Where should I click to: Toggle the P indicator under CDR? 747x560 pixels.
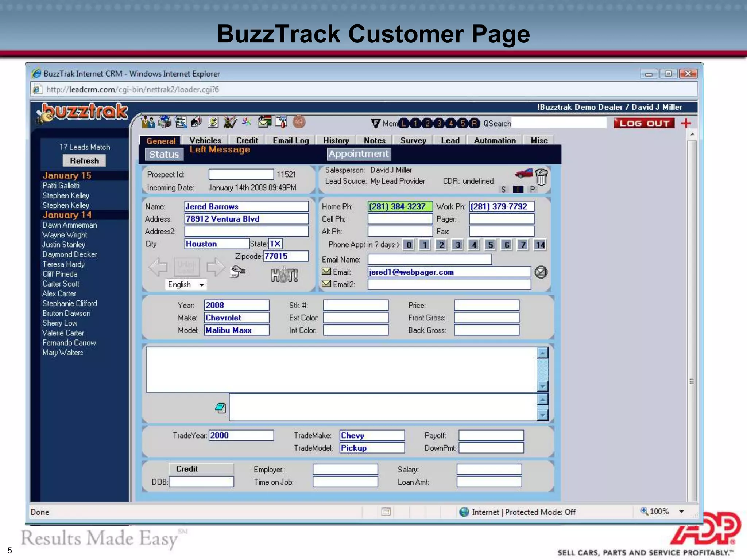[532, 189]
